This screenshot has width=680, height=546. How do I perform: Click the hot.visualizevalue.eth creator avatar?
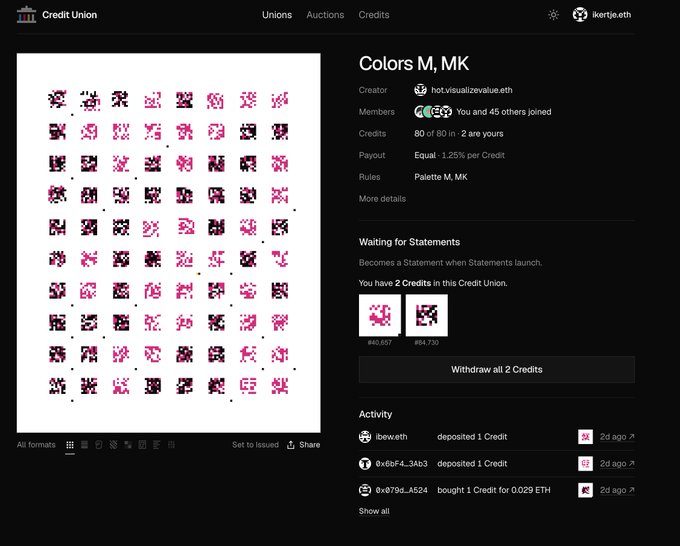coord(420,90)
